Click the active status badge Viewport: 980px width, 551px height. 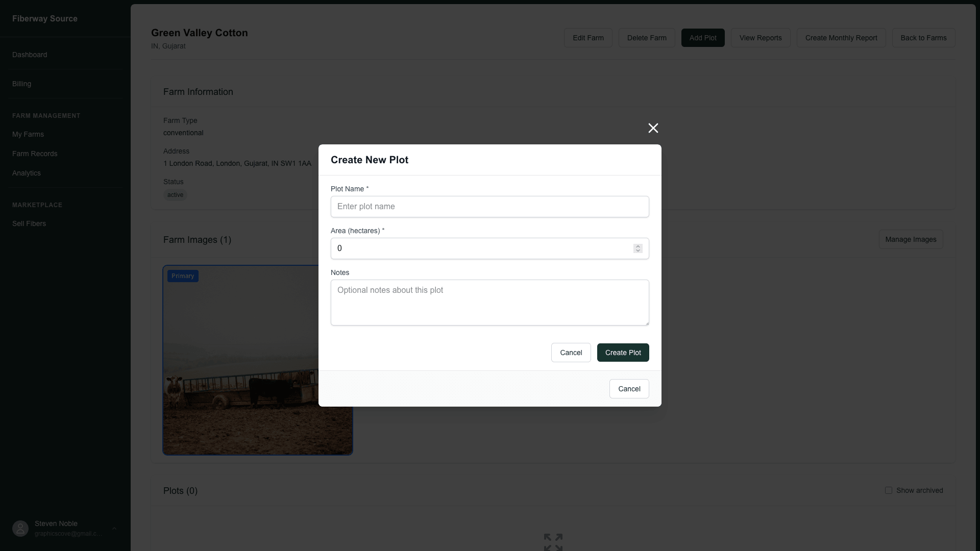[x=175, y=195]
